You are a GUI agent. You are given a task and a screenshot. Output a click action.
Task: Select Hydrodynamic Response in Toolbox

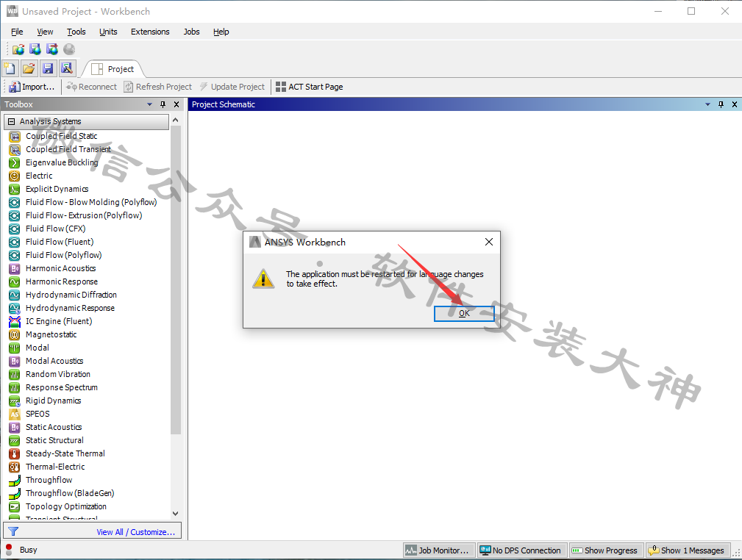pos(70,309)
